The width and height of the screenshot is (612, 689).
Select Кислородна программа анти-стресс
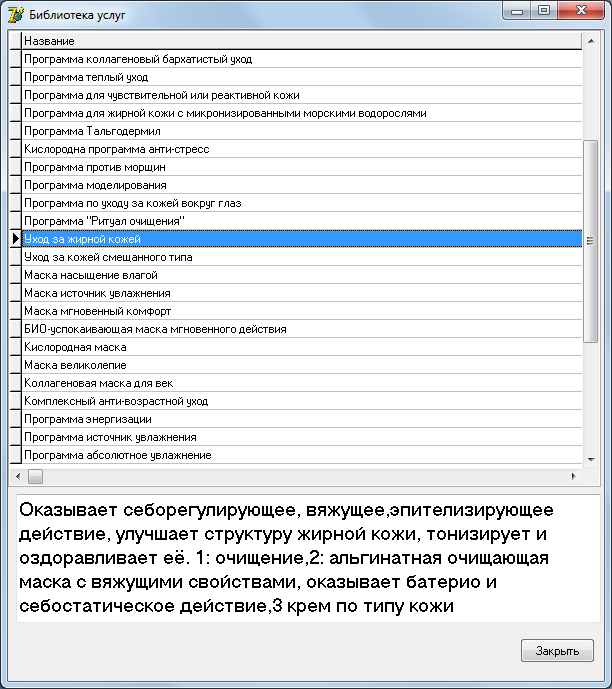(302, 149)
